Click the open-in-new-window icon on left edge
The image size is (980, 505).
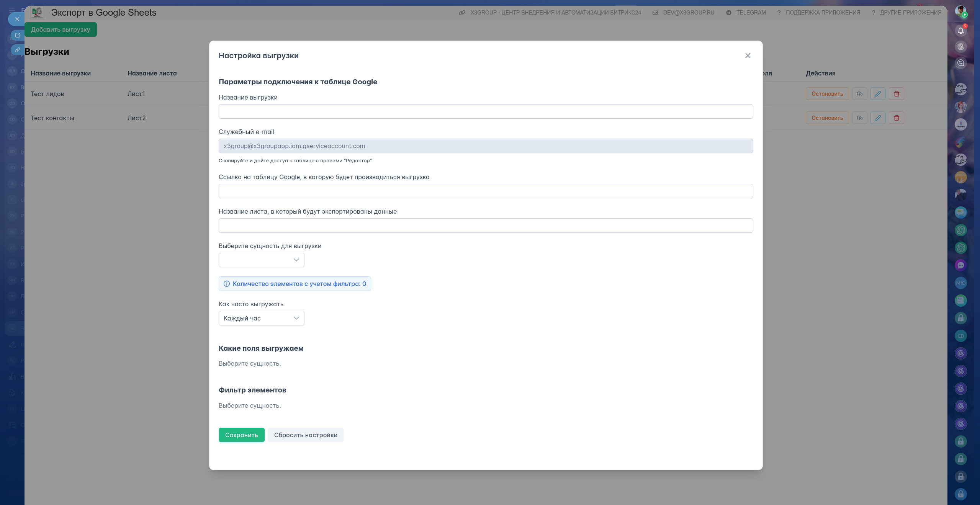coord(17,35)
